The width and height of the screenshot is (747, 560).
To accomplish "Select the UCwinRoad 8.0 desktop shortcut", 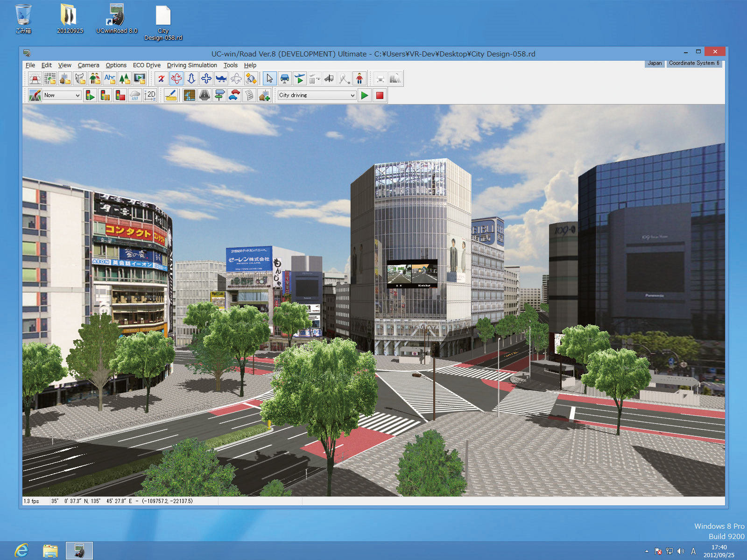I will point(117,20).
